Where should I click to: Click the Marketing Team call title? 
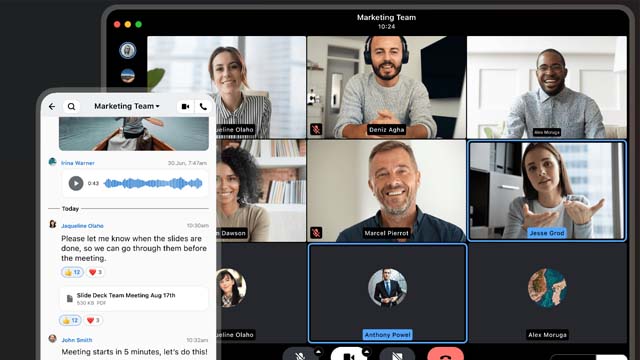pyautogui.click(x=386, y=18)
